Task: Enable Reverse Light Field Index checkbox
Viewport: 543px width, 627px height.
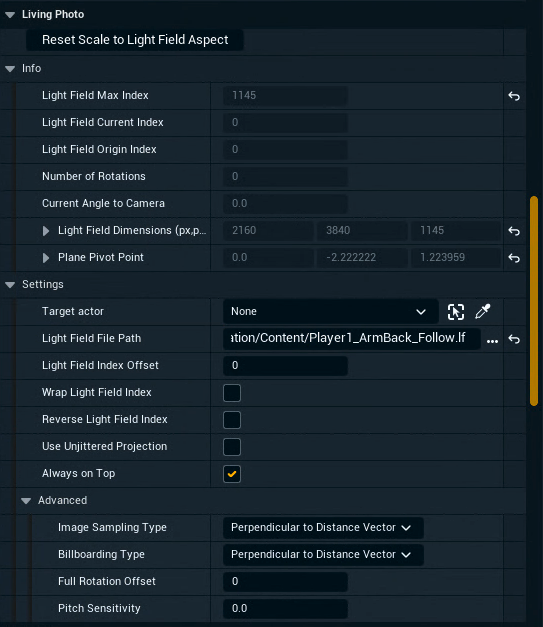Action: coord(232,420)
